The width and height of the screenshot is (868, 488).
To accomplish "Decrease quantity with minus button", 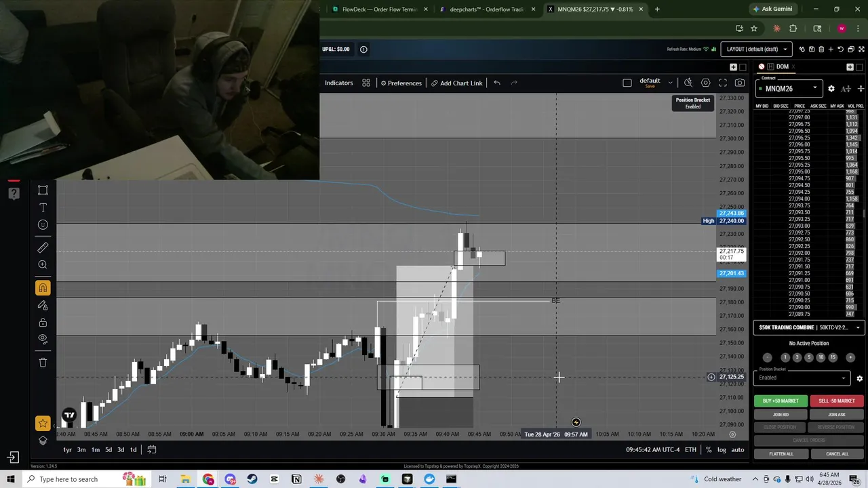I will click(768, 357).
